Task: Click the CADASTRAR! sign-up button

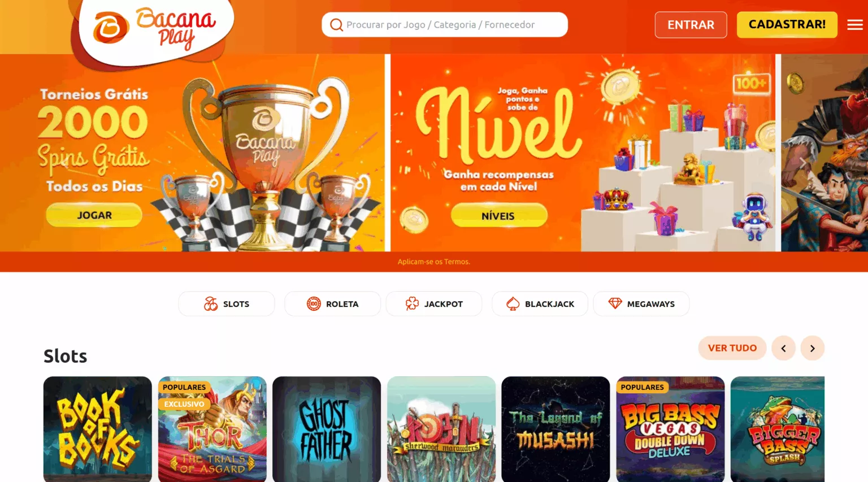Action: [787, 25]
